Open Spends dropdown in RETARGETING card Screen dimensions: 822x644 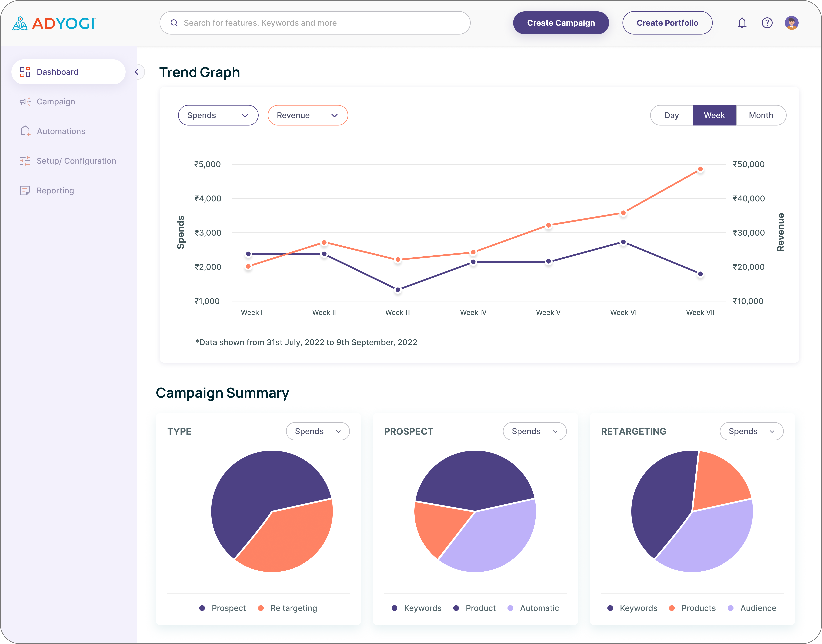pyautogui.click(x=752, y=431)
